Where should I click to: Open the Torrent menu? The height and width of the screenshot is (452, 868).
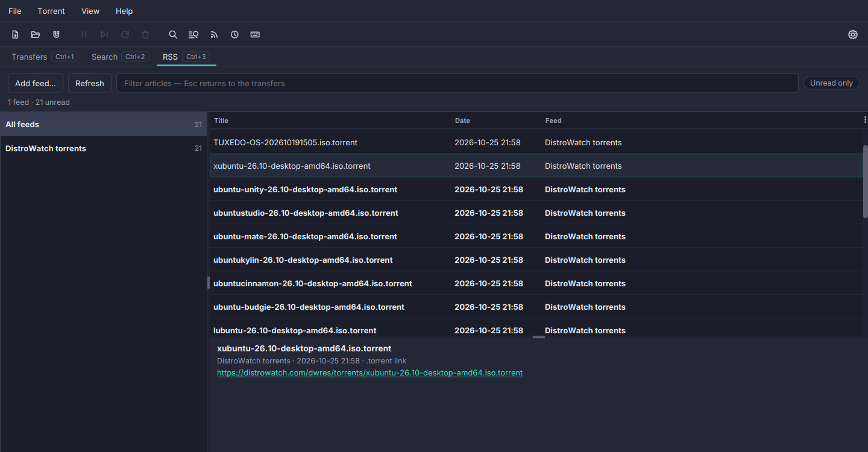[51, 11]
